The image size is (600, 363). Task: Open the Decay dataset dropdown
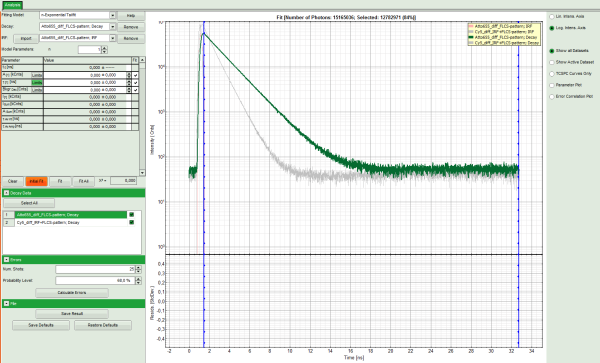(x=112, y=27)
